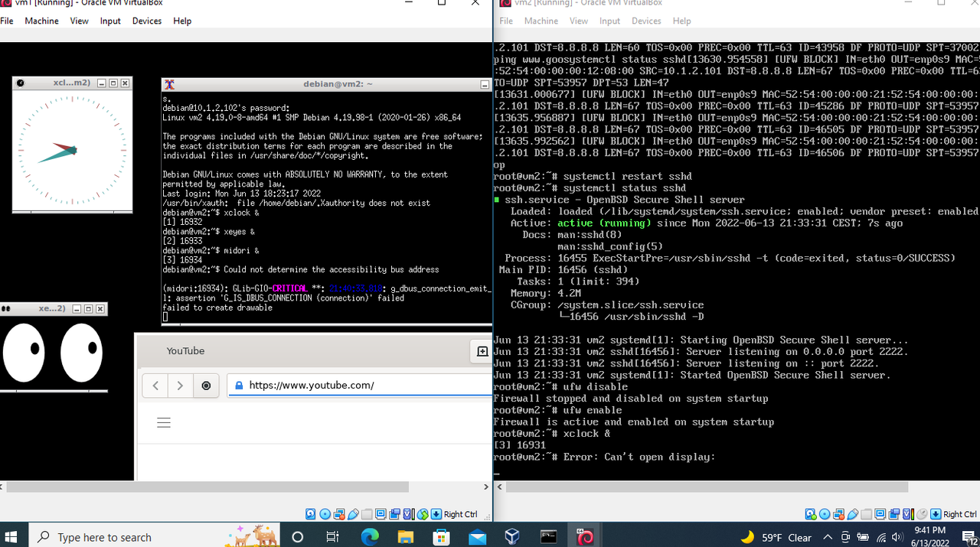The width and height of the screenshot is (980, 547).
Task: Open Command Prompt from taskbar
Action: 548,537
